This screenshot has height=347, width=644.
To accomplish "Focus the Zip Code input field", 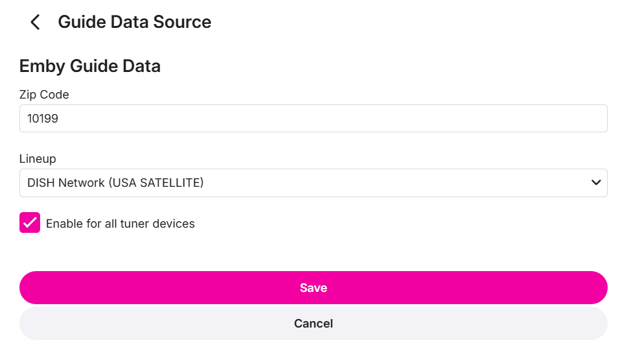I will click(313, 119).
